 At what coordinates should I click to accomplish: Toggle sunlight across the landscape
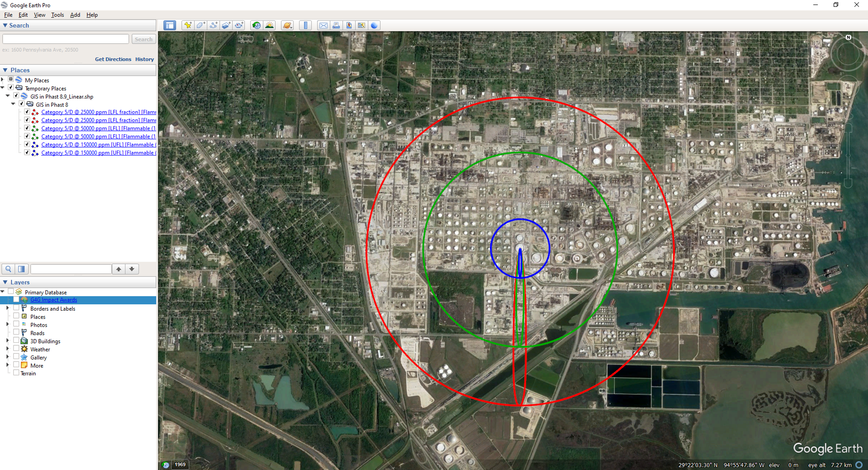tap(269, 25)
